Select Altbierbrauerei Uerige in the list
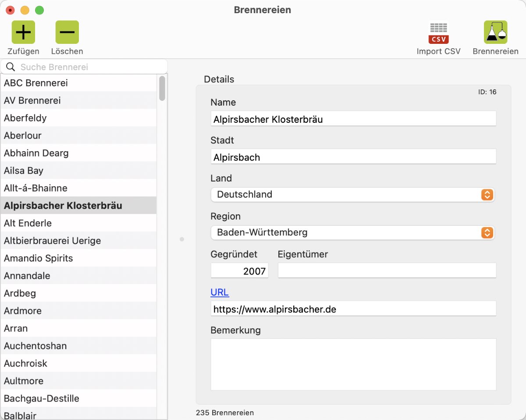Image resolution: width=526 pixels, height=420 pixels. [x=78, y=241]
